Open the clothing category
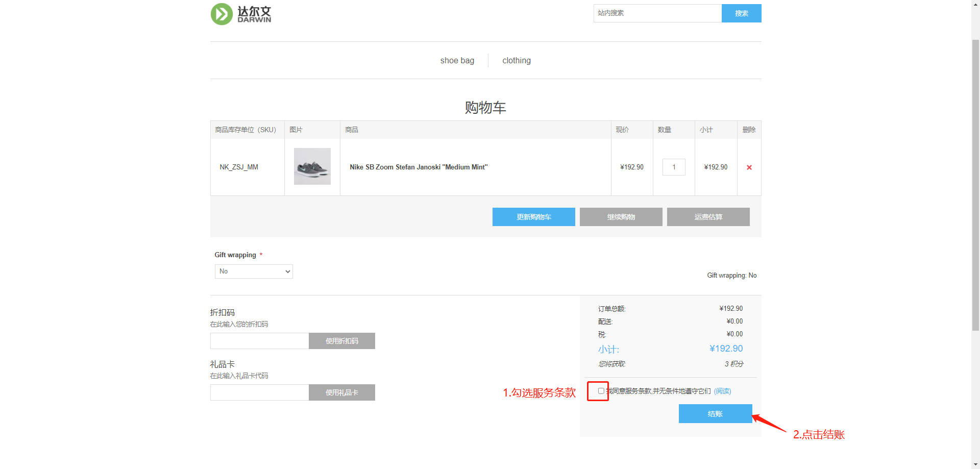The image size is (980, 469). [516, 61]
